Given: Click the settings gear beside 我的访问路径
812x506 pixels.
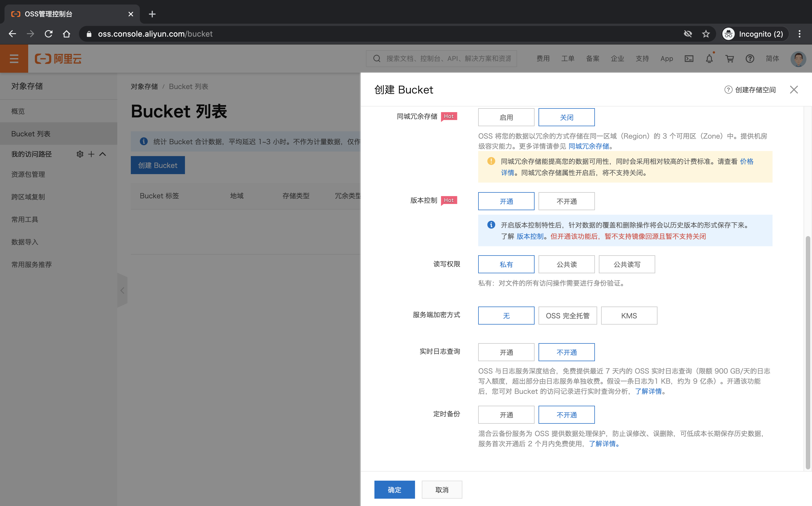Looking at the screenshot, I should (80, 154).
